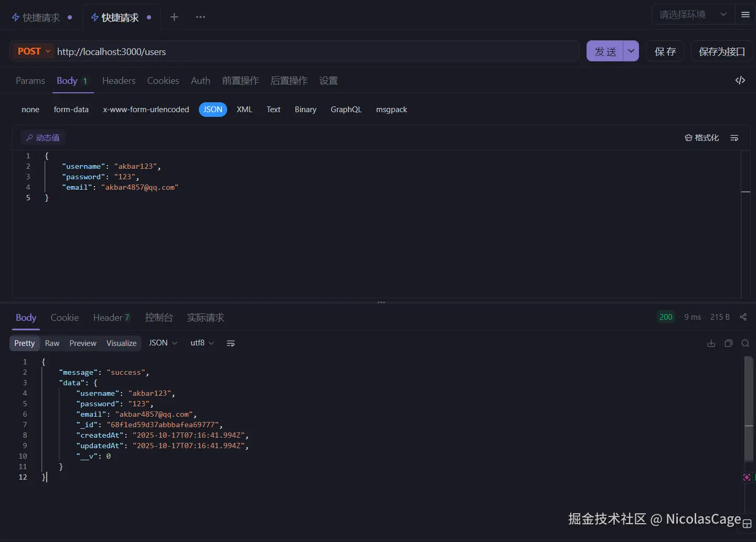The height and width of the screenshot is (542, 756).
Task: Open the 控制台 console tab
Action: click(159, 318)
